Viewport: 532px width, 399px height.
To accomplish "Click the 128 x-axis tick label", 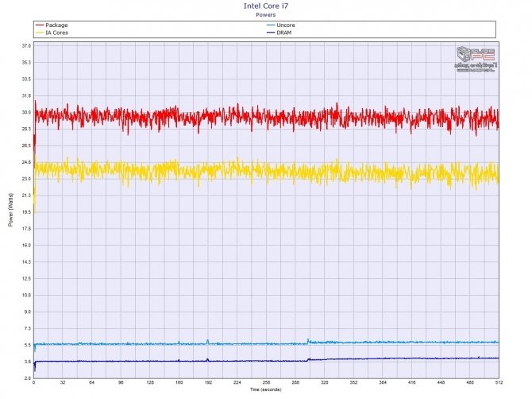I will [x=150, y=382].
